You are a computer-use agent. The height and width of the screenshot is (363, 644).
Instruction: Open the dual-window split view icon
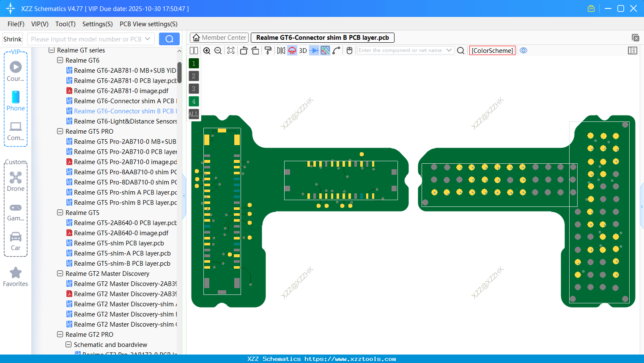click(194, 50)
